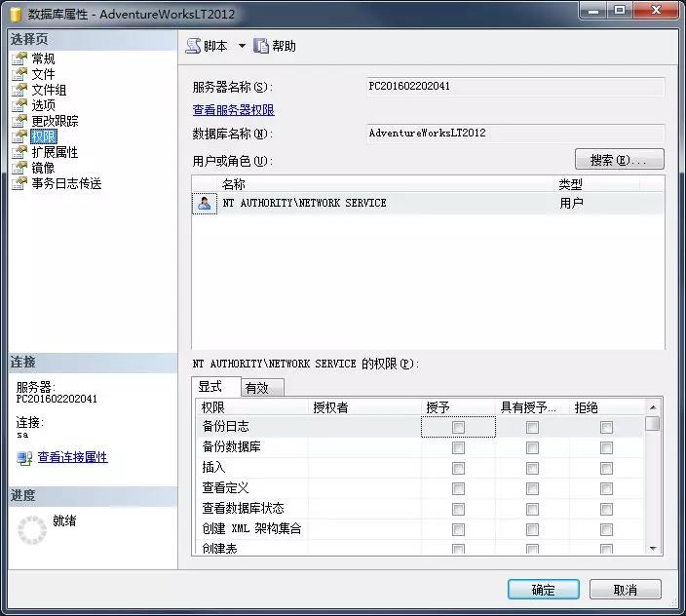
Task: Check 授予 for 备份日志
Action: (459, 427)
